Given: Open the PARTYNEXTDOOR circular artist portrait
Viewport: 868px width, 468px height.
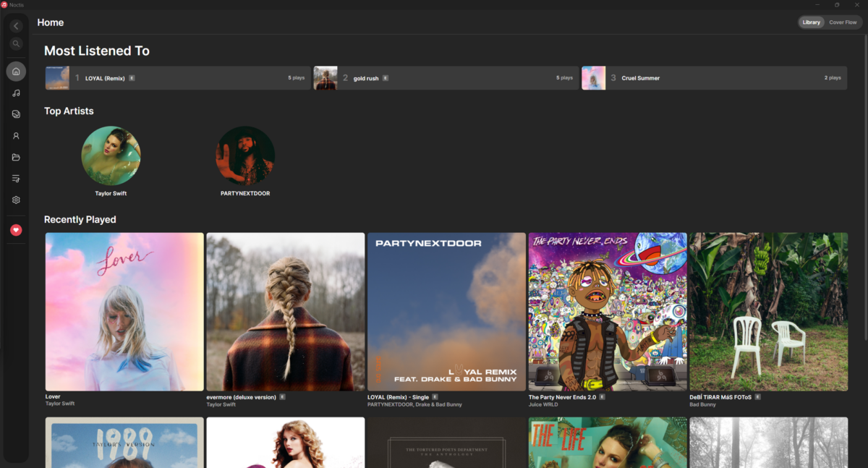Looking at the screenshot, I should coord(245,156).
